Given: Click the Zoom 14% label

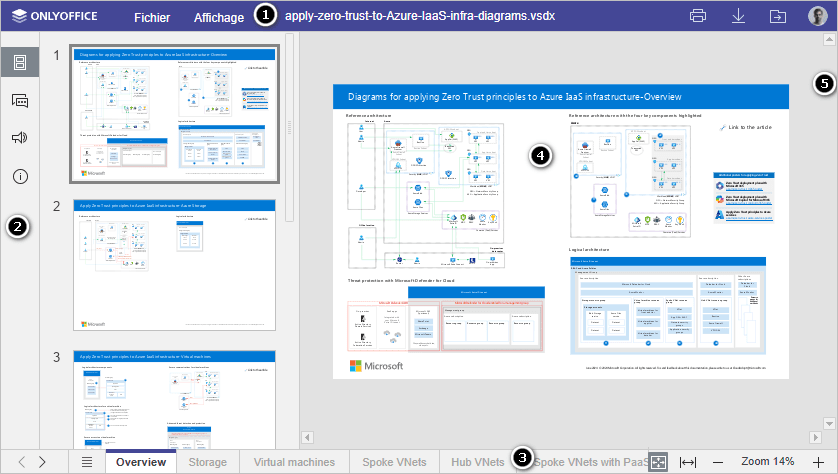Looking at the screenshot, I should pyautogui.click(x=767, y=462).
